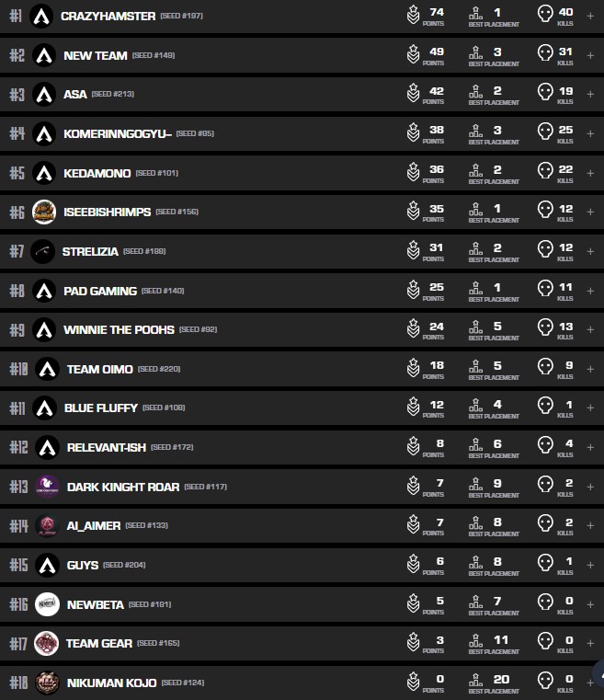The width and height of the screenshot is (604, 700).
Task: Select TEAM OIMO team name
Action: [99, 369]
